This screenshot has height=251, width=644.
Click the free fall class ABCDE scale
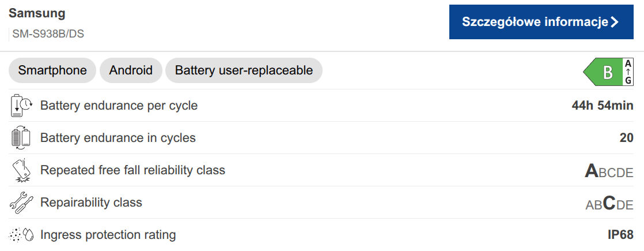pos(609,171)
